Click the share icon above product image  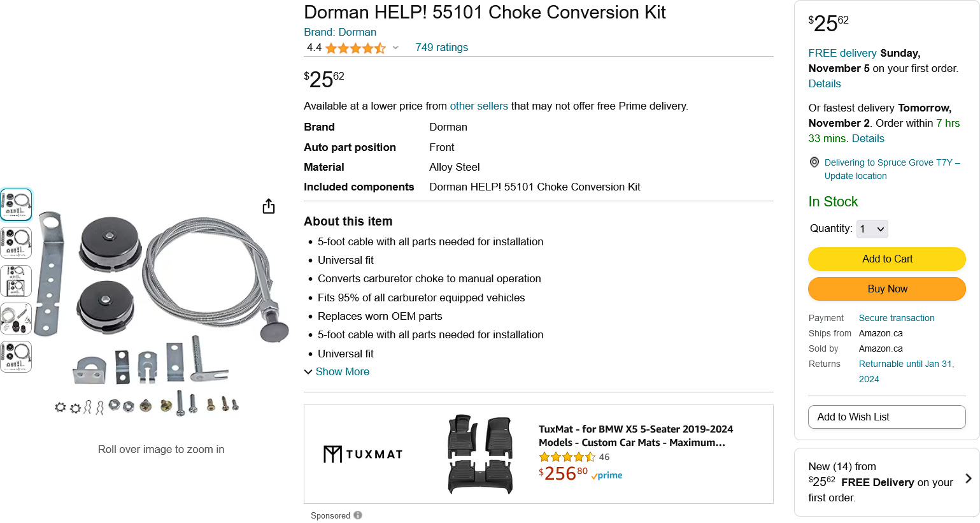click(269, 206)
